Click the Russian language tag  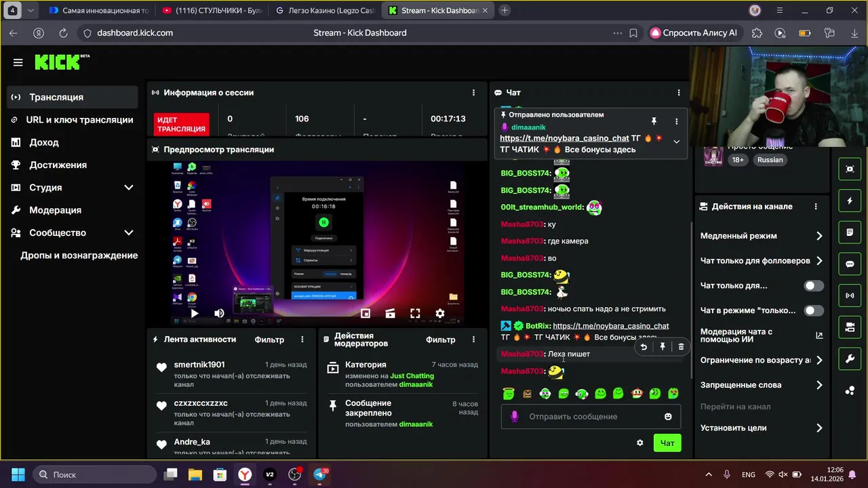[770, 160]
